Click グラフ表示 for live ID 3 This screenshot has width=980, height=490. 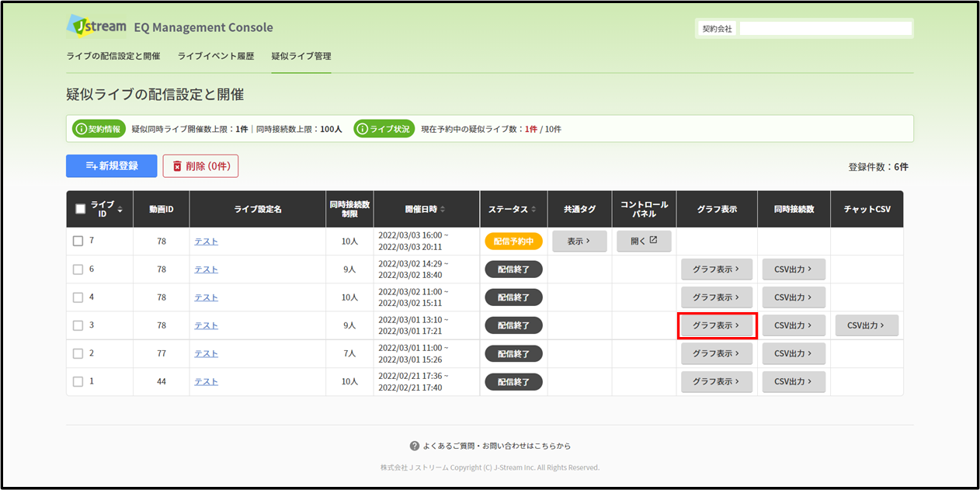click(717, 325)
